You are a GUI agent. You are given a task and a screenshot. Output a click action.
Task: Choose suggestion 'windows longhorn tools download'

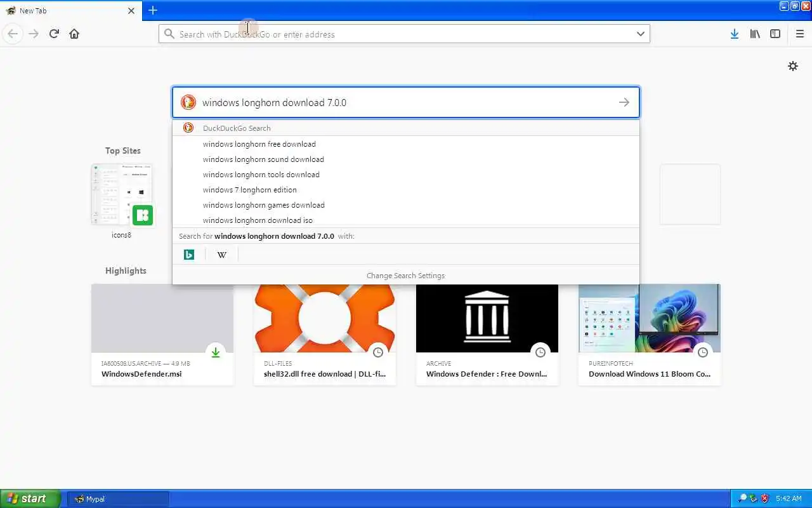(406, 175)
